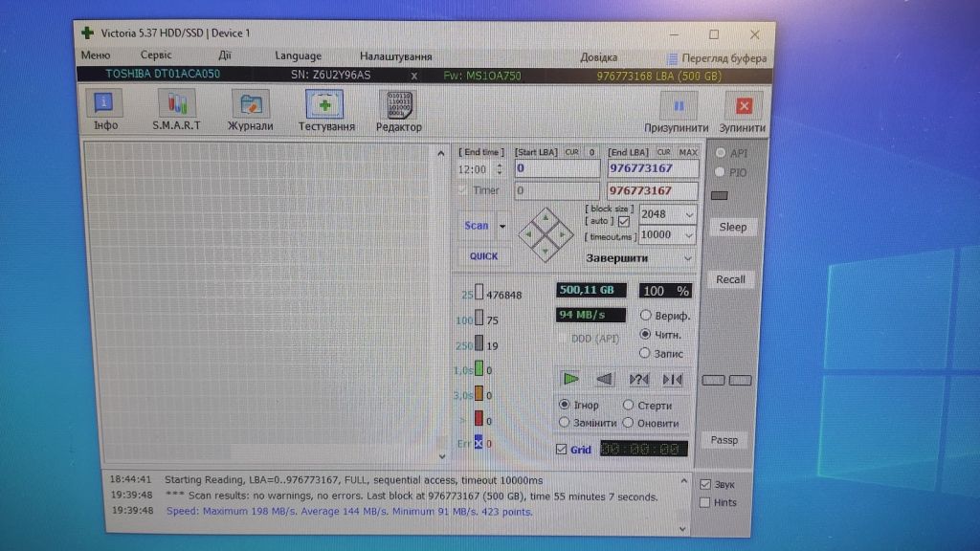The height and width of the screenshot is (551, 980).
Task: Click the random seek ?? button
Action: (x=638, y=379)
